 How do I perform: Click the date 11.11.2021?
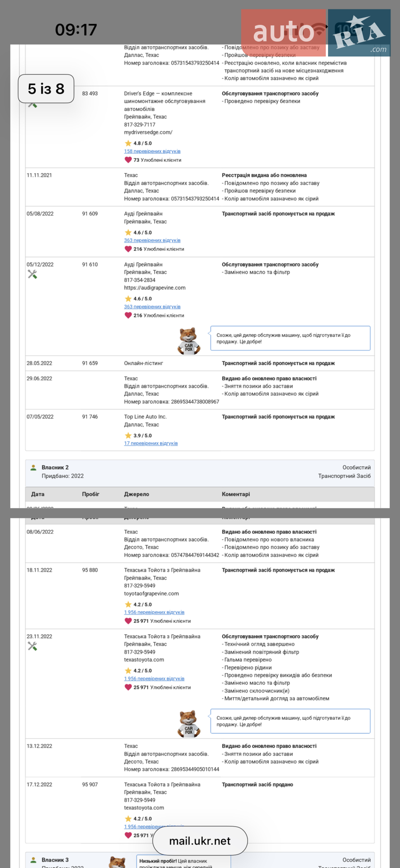[39, 175]
